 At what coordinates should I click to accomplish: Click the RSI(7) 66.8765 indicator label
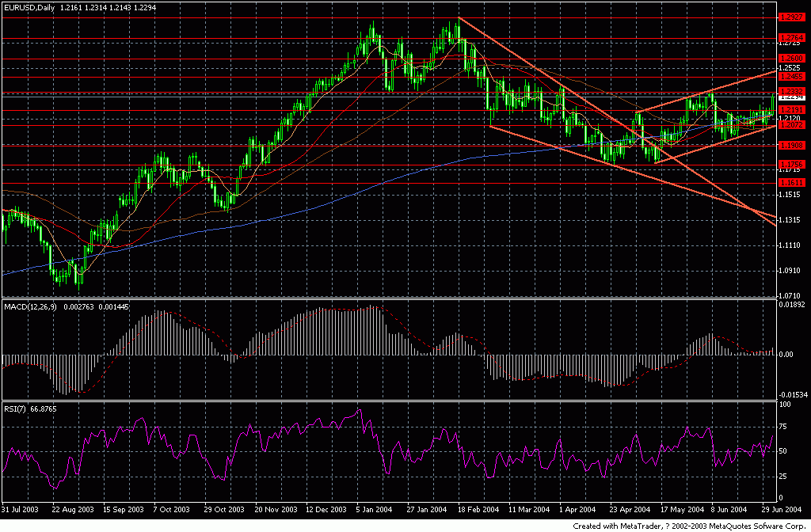tap(30, 409)
